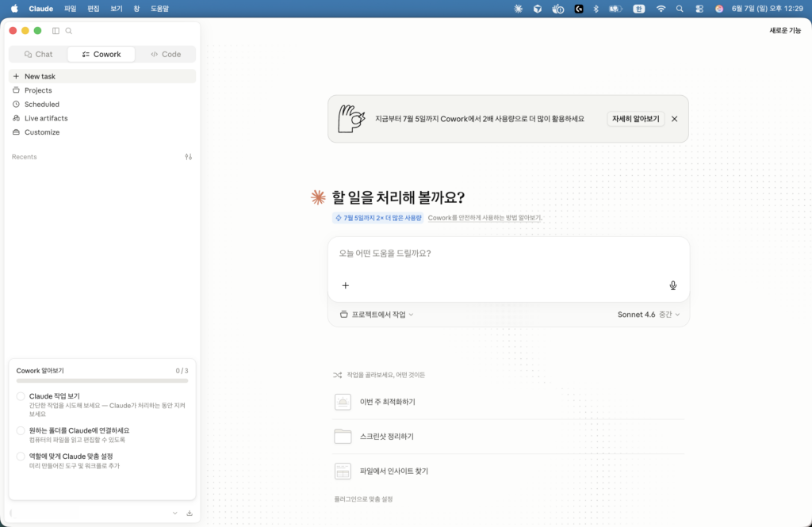
Task: Open search in the sidebar header
Action: [68, 31]
